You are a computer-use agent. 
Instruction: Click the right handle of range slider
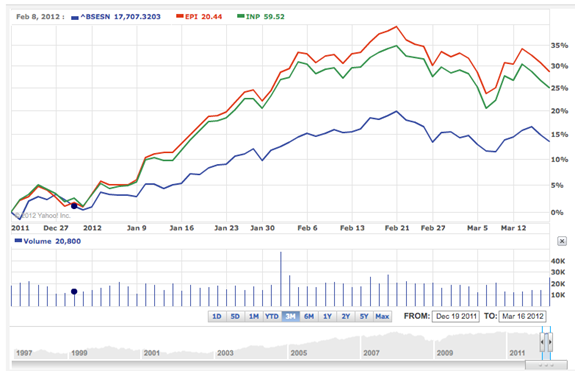tap(550, 342)
